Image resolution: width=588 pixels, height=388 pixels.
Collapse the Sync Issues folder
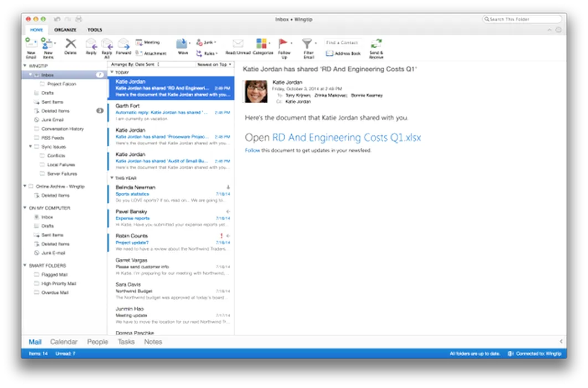(30, 146)
